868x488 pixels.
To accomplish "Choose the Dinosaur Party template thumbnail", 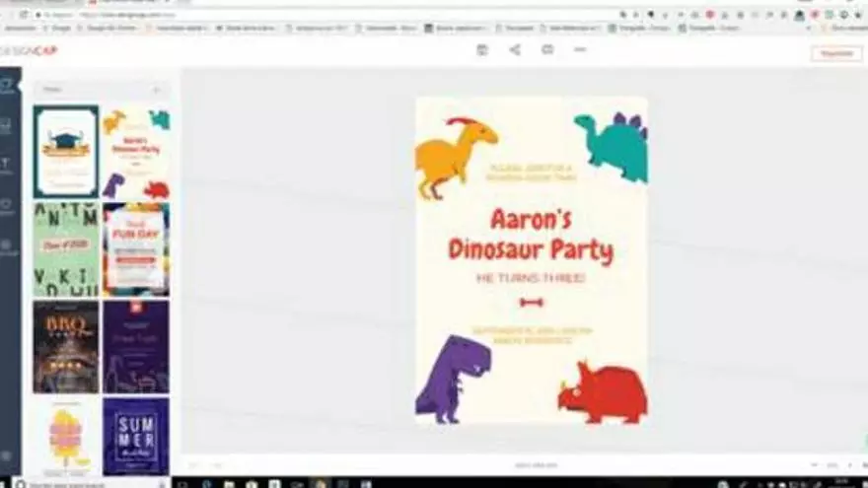I will pyautogui.click(x=136, y=152).
